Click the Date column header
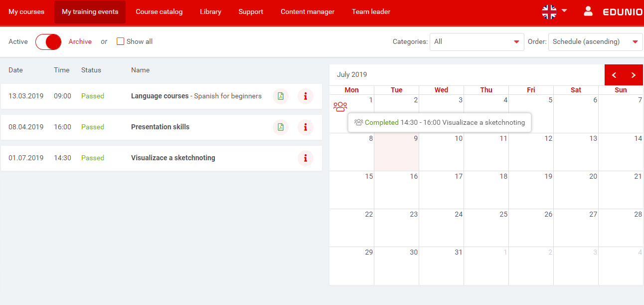 (x=15, y=70)
